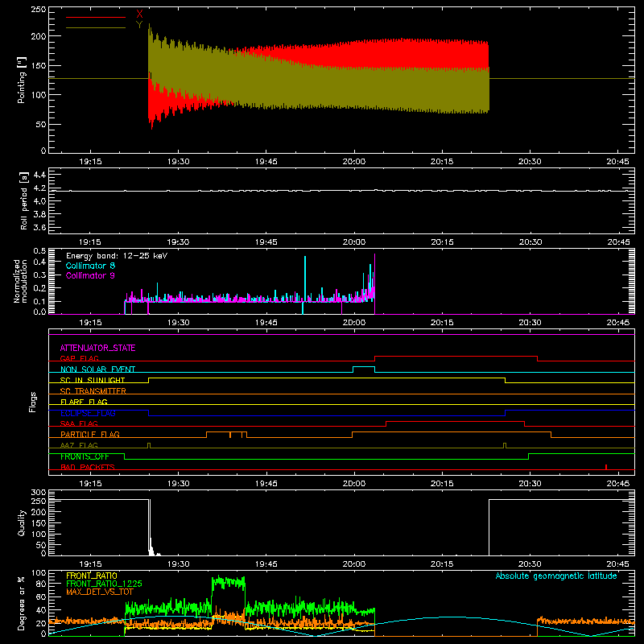Click the 'Collimator 9' legend entry
This screenshot has width=644, height=644.
point(90,275)
